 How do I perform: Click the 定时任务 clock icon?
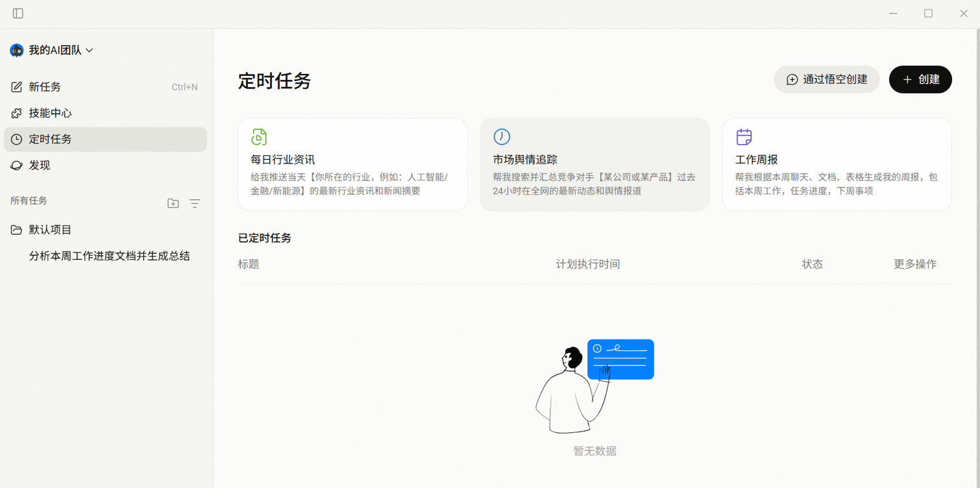coord(16,139)
